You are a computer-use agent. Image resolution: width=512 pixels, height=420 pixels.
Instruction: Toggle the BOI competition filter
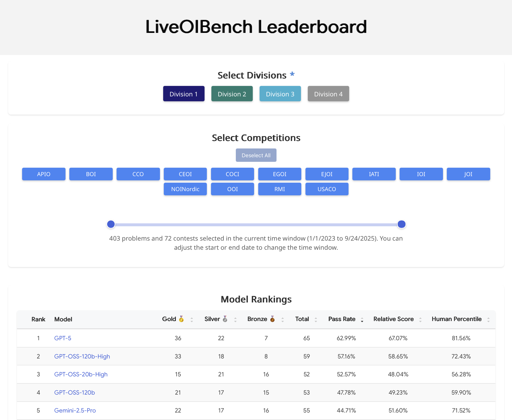coord(91,174)
